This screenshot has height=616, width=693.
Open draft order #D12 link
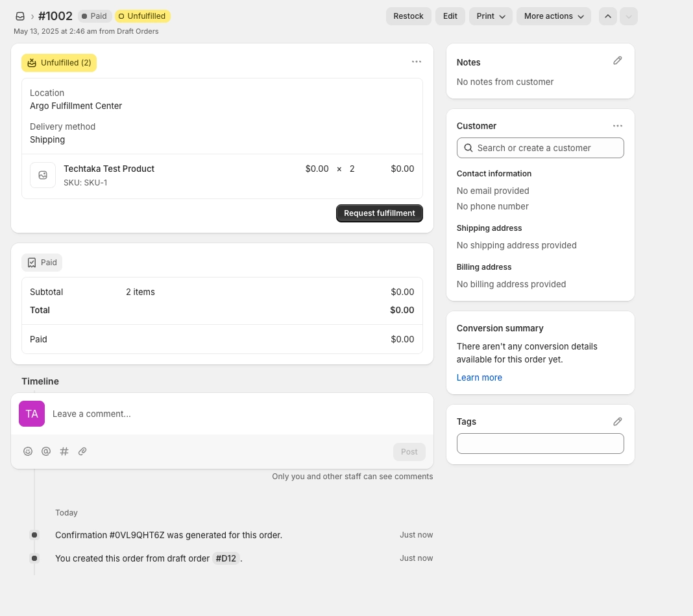226,558
